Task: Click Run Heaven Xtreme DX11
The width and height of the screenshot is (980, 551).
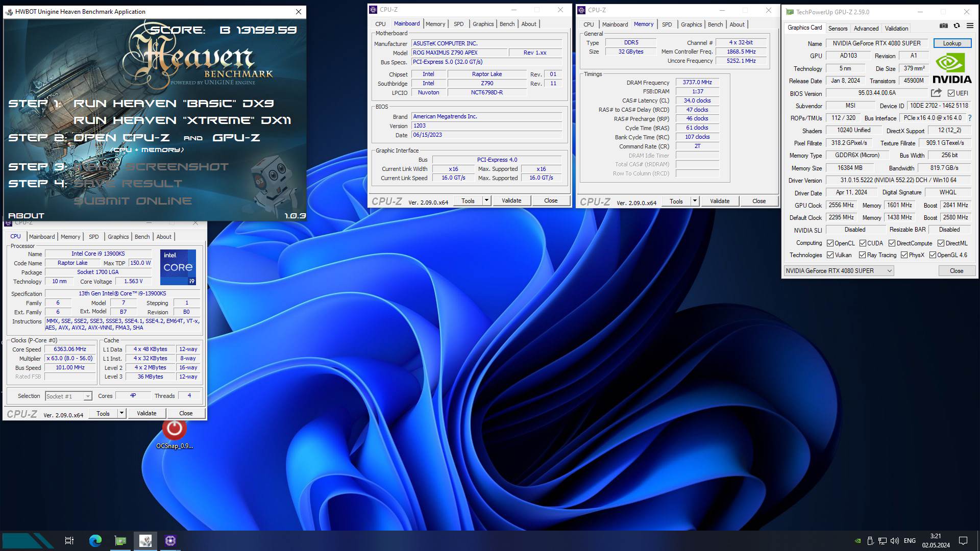Action: 182,120
